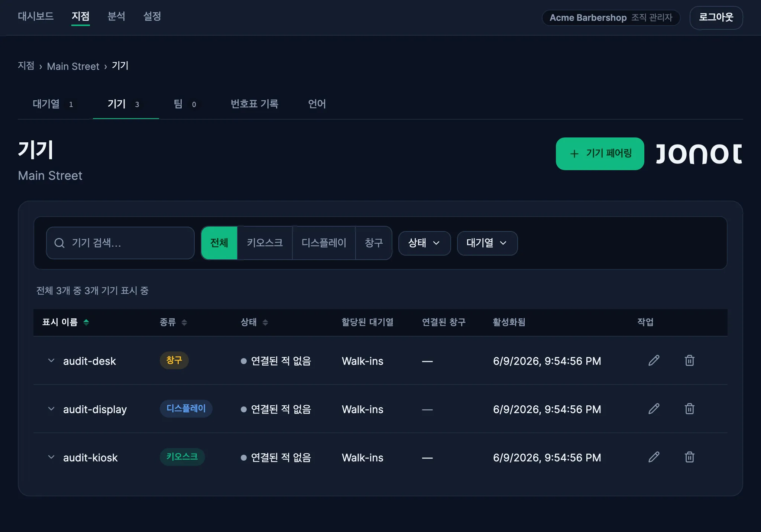Click the 기기 페어링 button

(x=600, y=153)
